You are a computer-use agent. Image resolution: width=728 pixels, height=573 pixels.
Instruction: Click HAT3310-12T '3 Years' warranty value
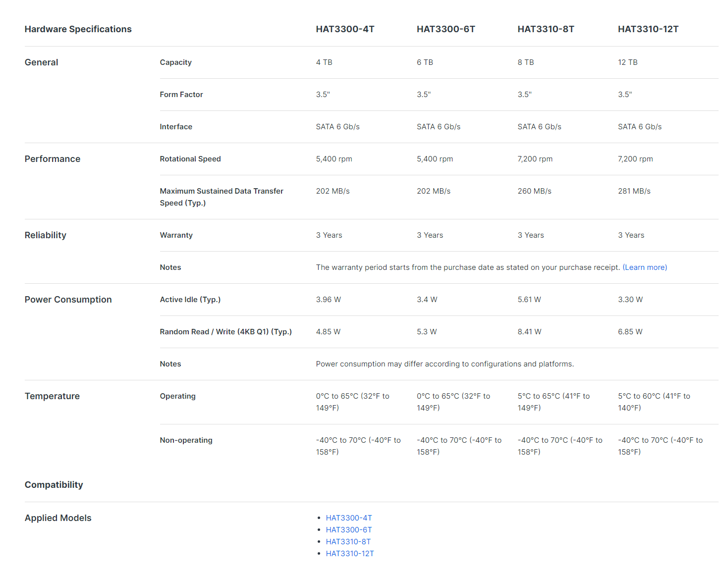point(631,235)
